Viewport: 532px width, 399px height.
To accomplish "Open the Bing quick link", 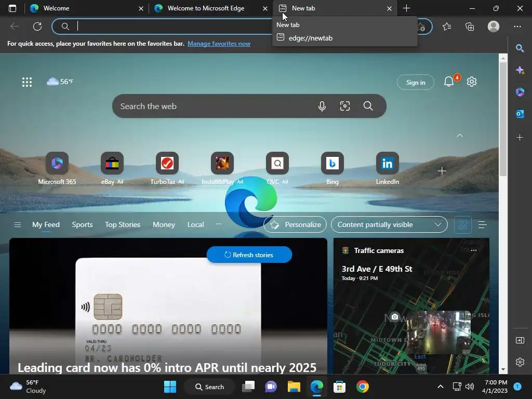I will click(x=332, y=169).
